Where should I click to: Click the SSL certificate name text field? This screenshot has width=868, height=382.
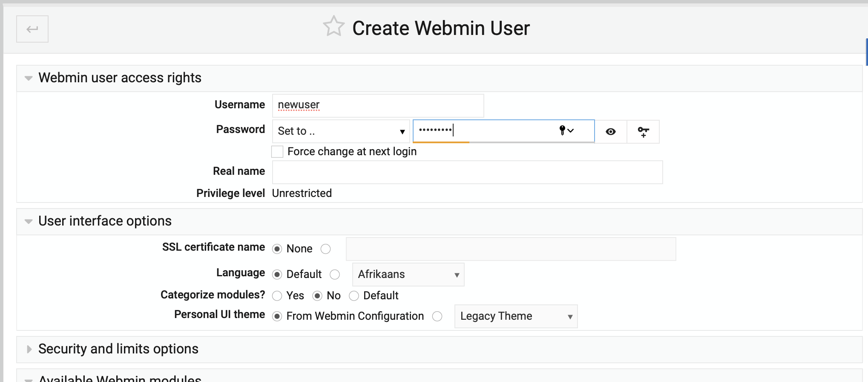click(x=511, y=249)
